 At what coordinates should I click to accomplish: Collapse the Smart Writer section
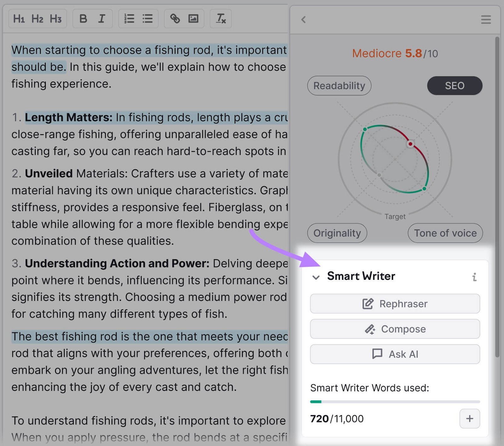316,277
